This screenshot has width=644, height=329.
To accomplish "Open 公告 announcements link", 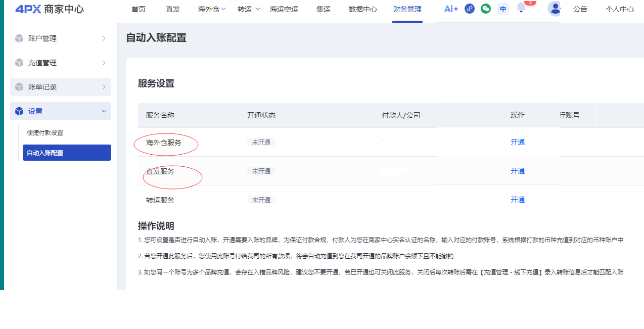I will coord(580,9).
